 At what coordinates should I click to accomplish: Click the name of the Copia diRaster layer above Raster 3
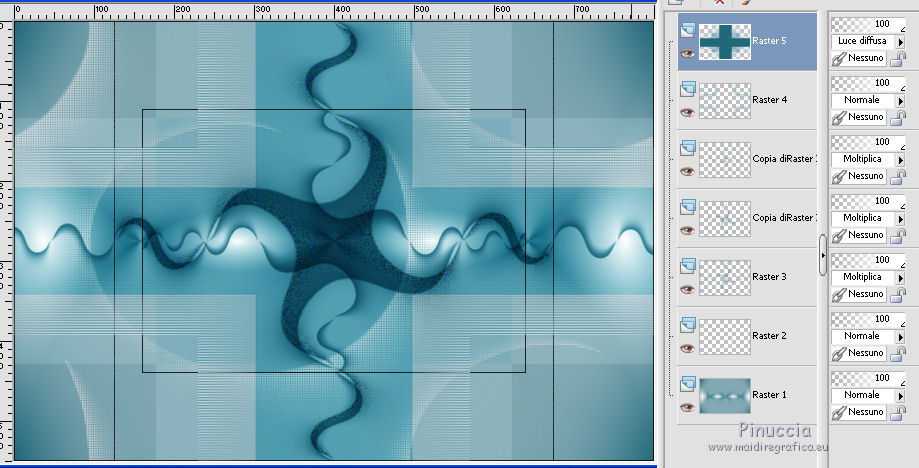[784, 218]
